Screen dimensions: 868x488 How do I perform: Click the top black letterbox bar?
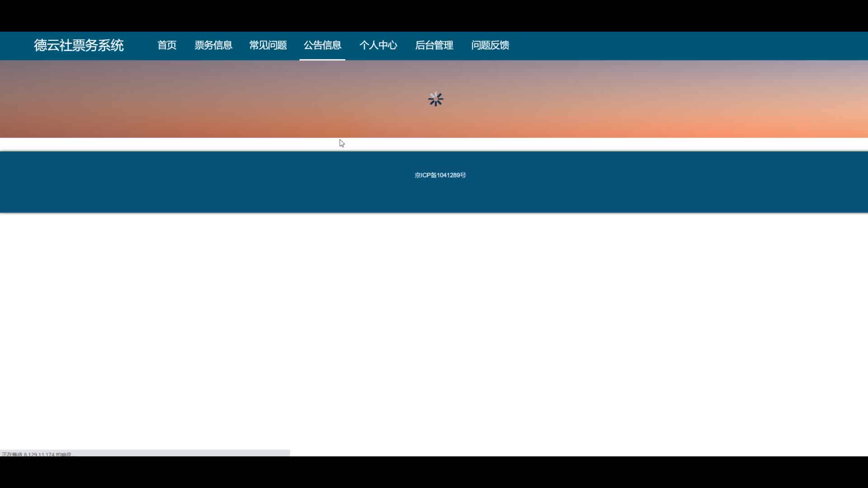[434, 15]
